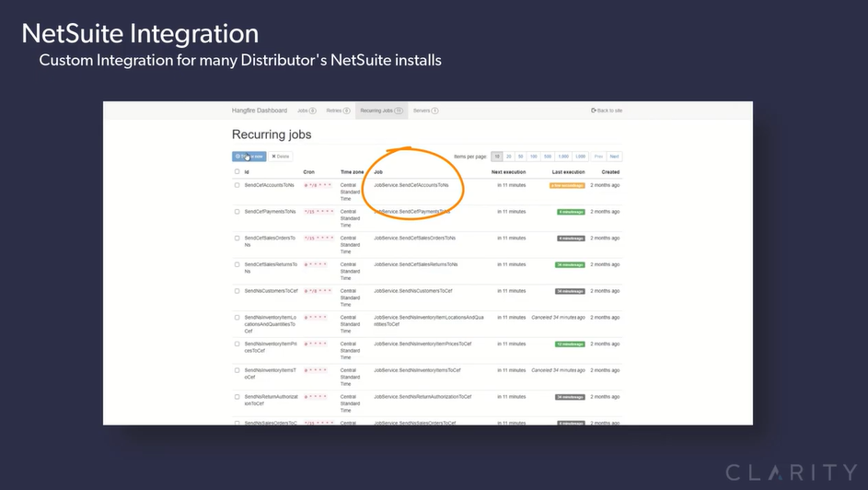
Task: Click the Time zone column header
Action: coord(352,172)
